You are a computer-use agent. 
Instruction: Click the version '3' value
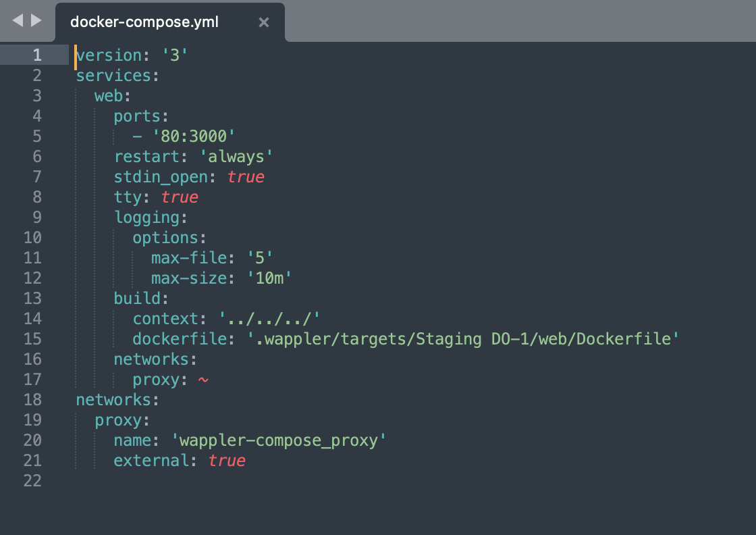click(x=175, y=55)
